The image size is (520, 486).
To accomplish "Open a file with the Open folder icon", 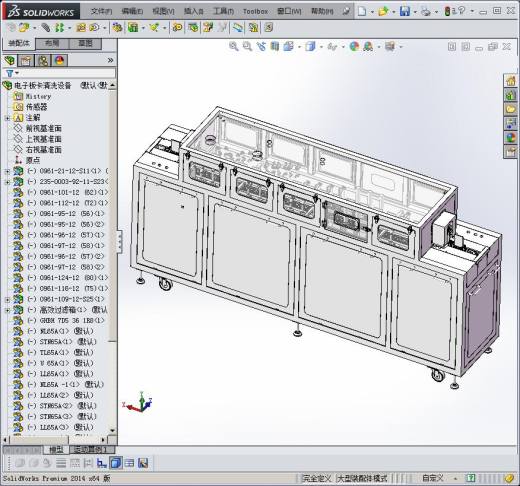I will [x=383, y=11].
